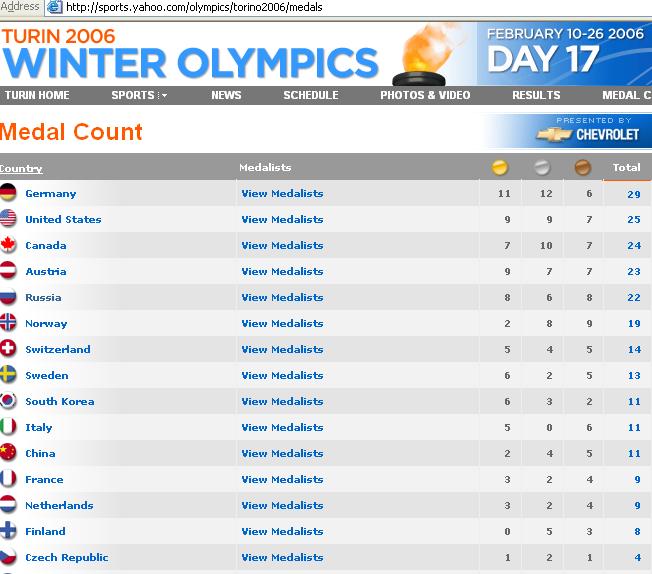Click the silver medal column icon
The height and width of the screenshot is (574, 652).
tap(542, 168)
